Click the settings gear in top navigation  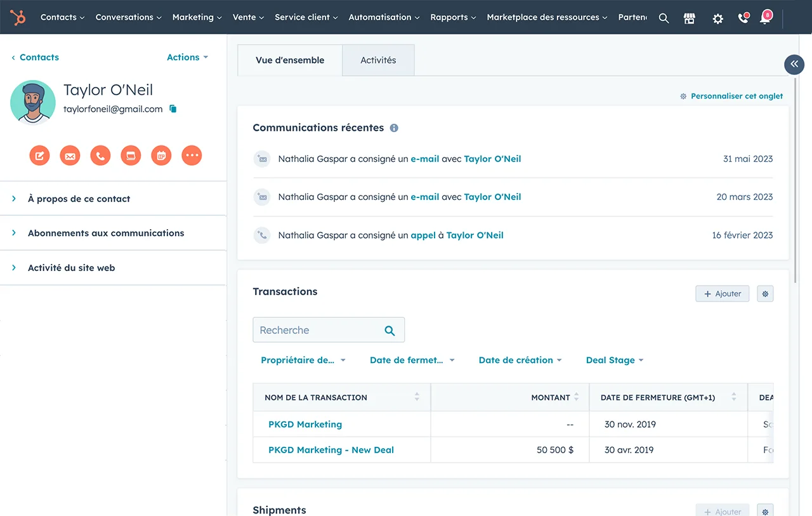(717, 18)
